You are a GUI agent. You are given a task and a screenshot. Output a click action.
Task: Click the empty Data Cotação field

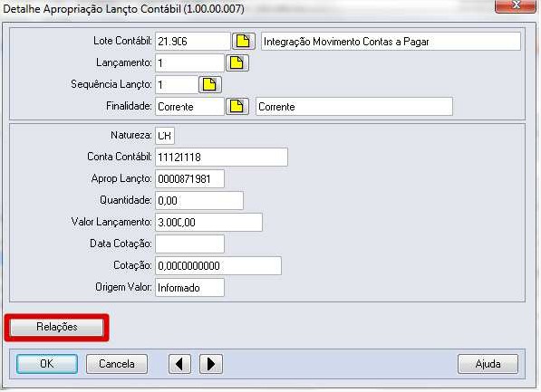coord(189,244)
